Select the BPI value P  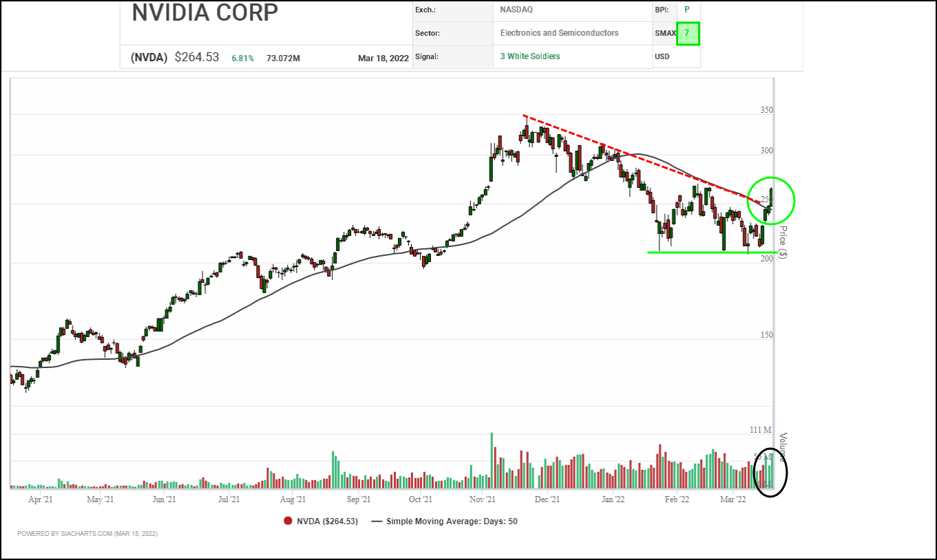pyautogui.click(x=686, y=10)
